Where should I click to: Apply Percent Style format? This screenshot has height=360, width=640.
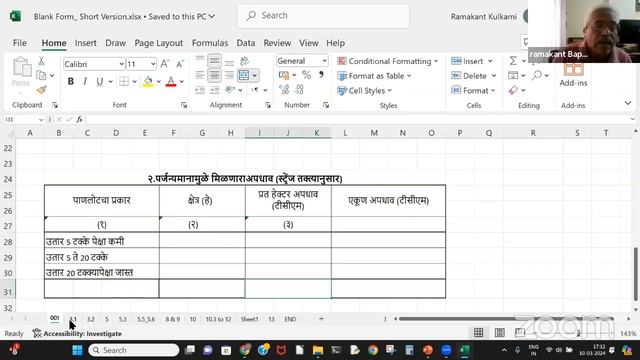(307, 75)
